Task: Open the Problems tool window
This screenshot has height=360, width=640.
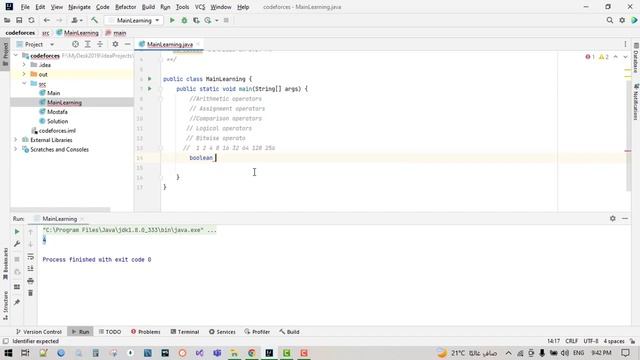Action: (x=146, y=332)
